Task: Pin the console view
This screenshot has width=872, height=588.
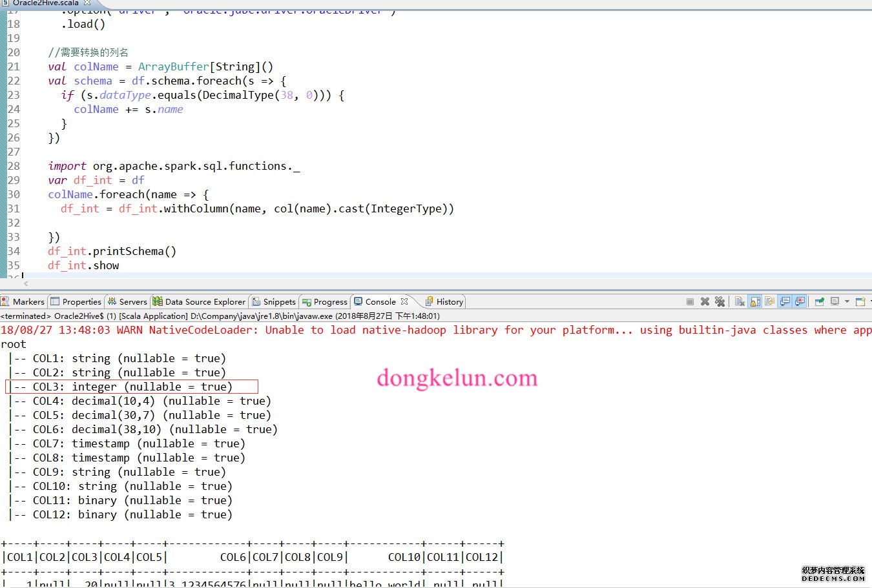Action: pos(819,301)
